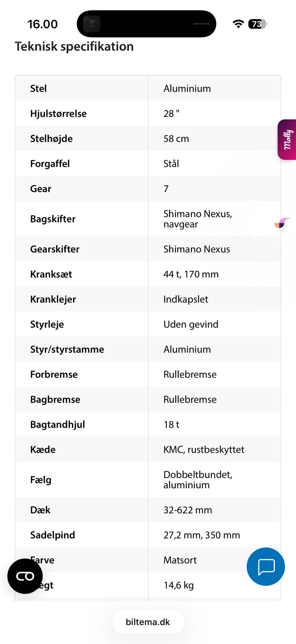Tap the 16.00 clock in status bar
Image resolution: width=296 pixels, height=644 pixels.
43,24
